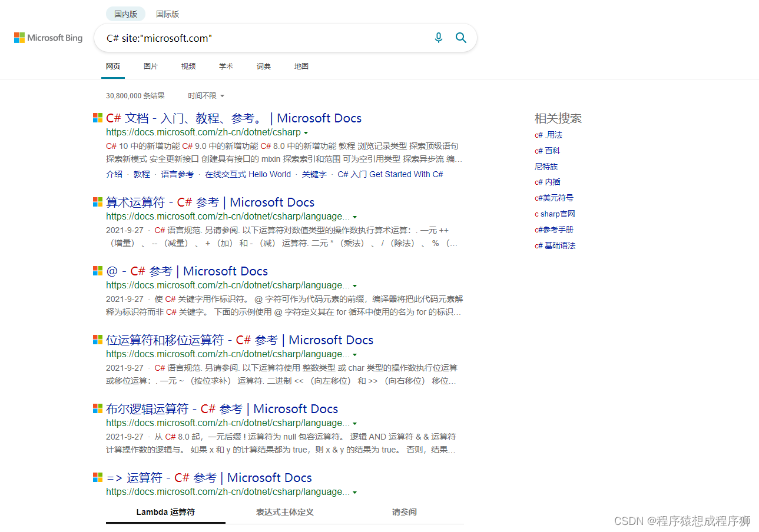The image size is (759, 532).
Task: Expand URL arrow under 算术运算符 result
Action: click(354, 217)
